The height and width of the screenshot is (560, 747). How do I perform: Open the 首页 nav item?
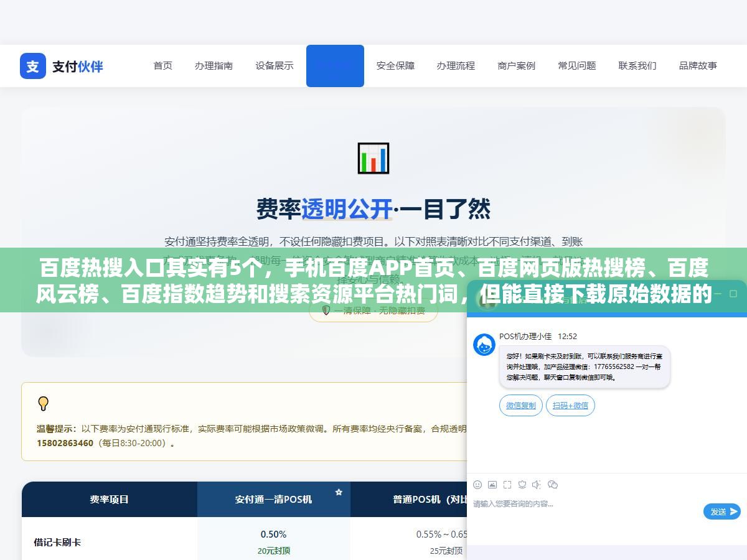pyautogui.click(x=163, y=65)
